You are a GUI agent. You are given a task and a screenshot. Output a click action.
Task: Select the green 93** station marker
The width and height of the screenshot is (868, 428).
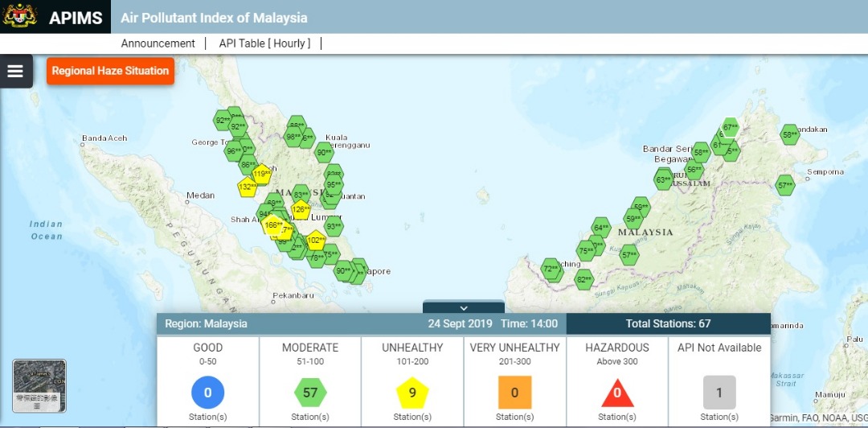click(x=334, y=226)
